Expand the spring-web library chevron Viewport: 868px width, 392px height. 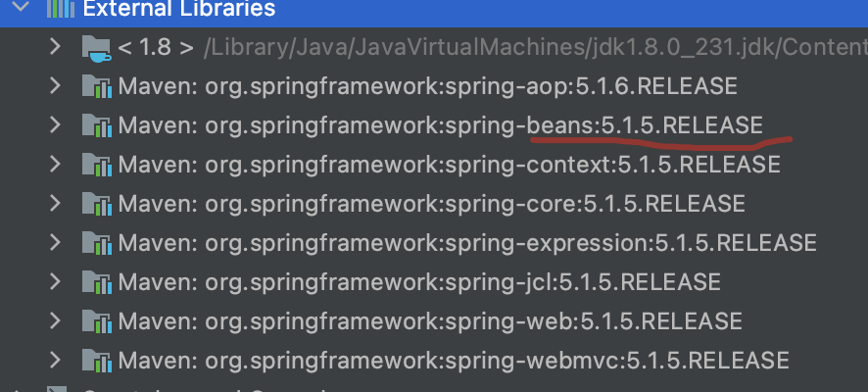(x=56, y=321)
